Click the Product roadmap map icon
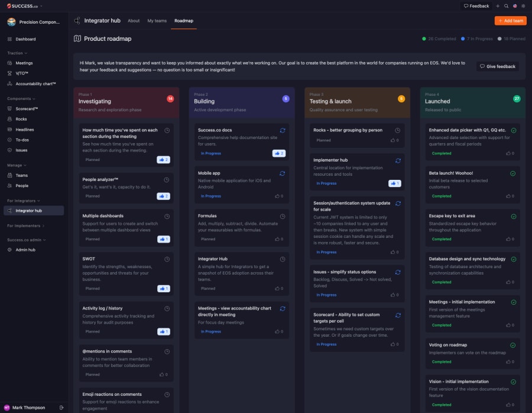The image size is (532, 413). tap(77, 38)
